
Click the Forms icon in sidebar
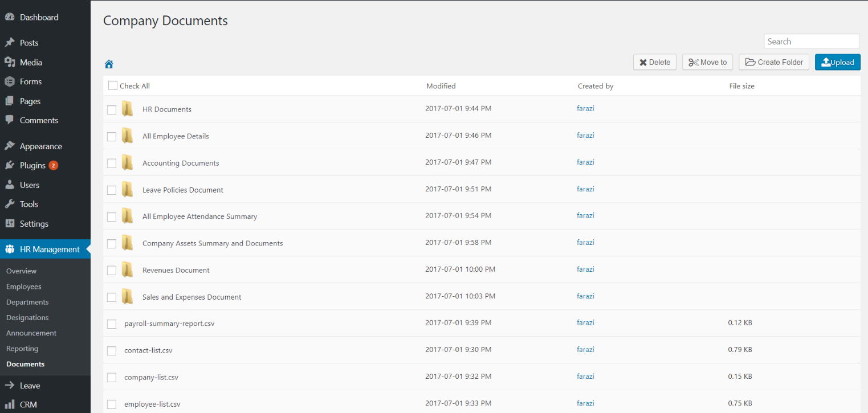point(10,81)
